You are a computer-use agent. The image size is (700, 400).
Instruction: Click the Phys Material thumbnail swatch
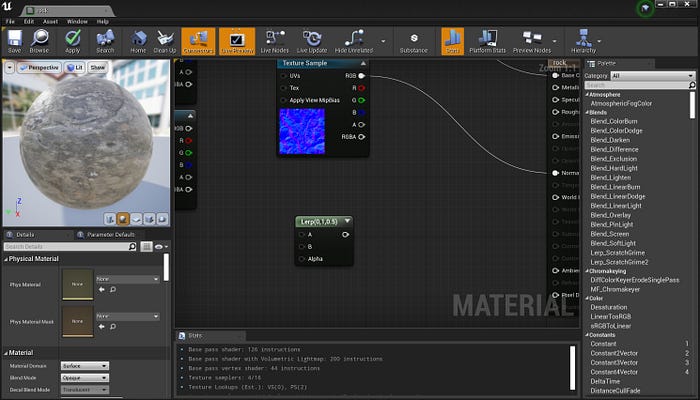coord(77,284)
